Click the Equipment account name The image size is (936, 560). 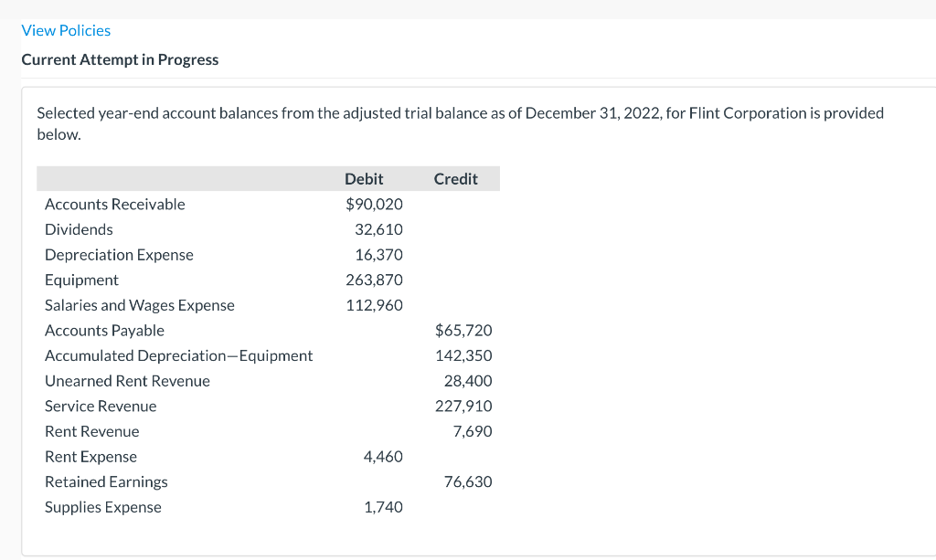(81, 280)
